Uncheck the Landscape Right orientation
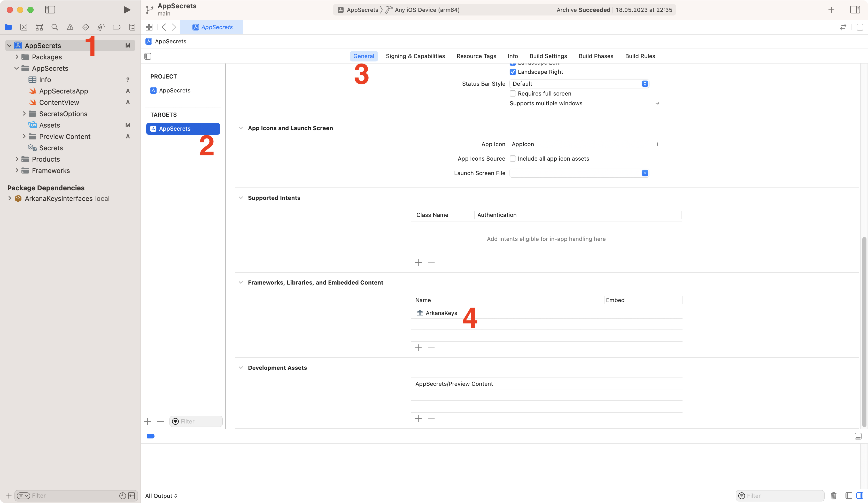Viewport: 868px width, 503px height. 513,72
